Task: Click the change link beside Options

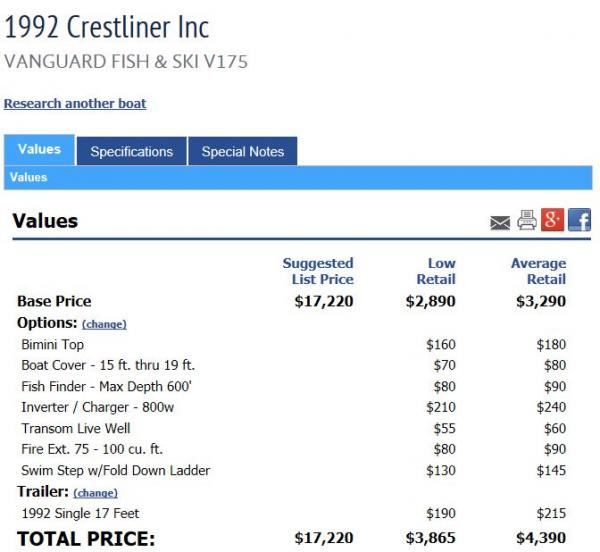Action: pyautogui.click(x=104, y=324)
